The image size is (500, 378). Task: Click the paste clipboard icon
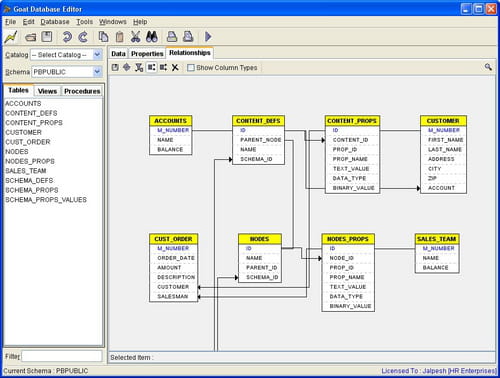(119, 37)
